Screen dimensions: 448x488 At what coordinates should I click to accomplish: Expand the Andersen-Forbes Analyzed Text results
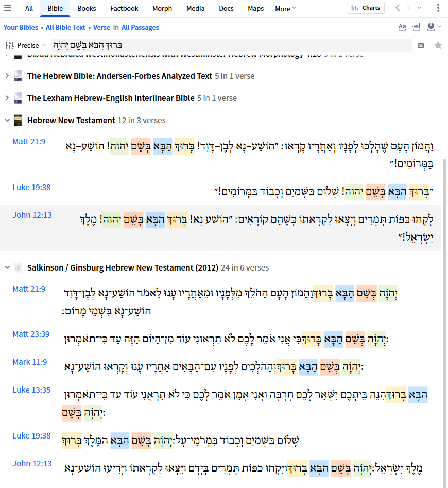[x=7, y=76]
